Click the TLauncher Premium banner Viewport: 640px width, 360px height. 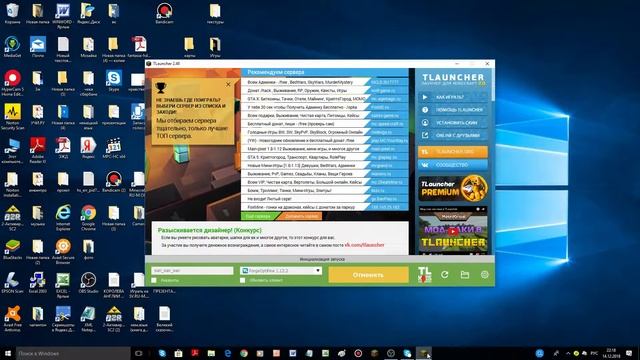(x=453, y=189)
